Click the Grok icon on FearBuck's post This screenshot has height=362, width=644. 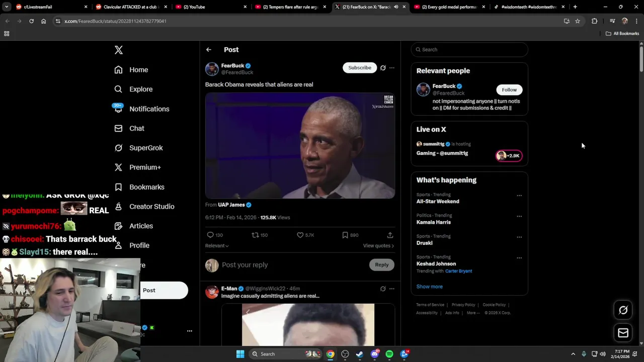click(x=383, y=68)
